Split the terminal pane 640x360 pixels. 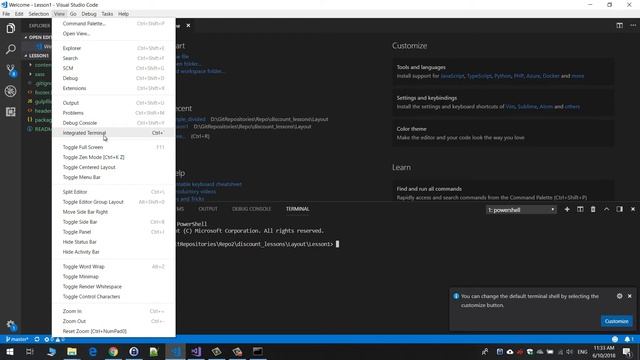click(x=580, y=209)
